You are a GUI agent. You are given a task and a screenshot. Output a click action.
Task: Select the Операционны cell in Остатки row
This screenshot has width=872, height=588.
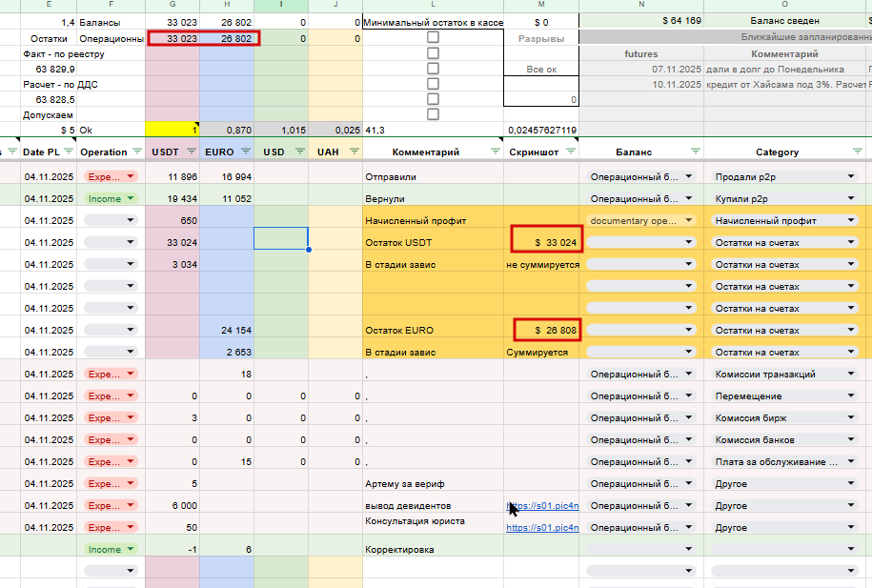point(112,38)
